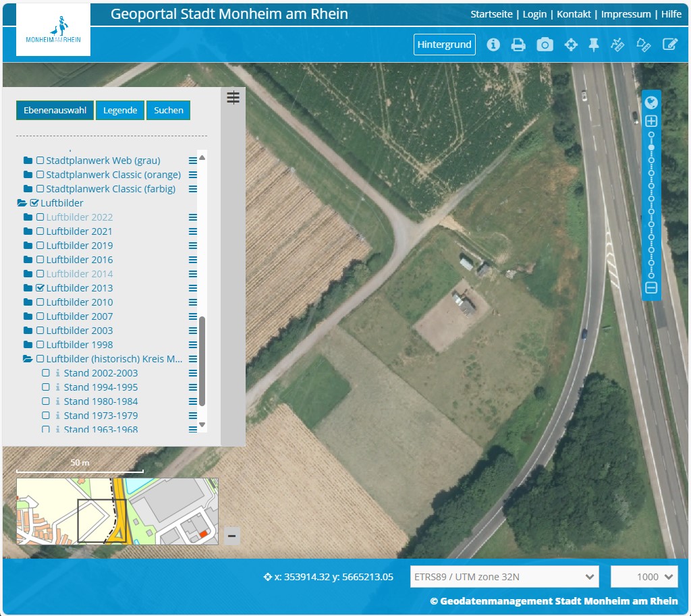The width and height of the screenshot is (691, 616).
Task: Zoom in with the plus icon
Action: (651, 121)
